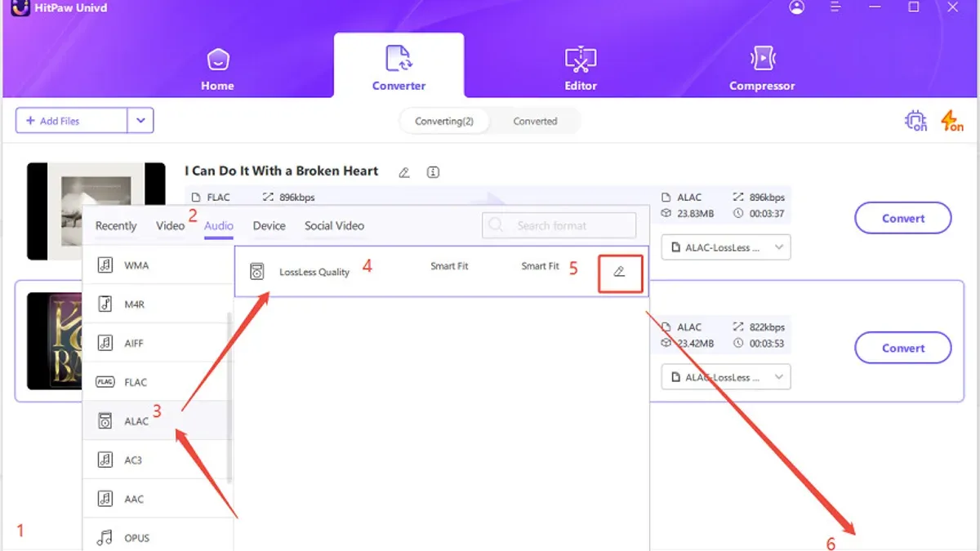Viewport: 980px width, 551px height.
Task: Select the WMA format icon
Action: pos(105,265)
